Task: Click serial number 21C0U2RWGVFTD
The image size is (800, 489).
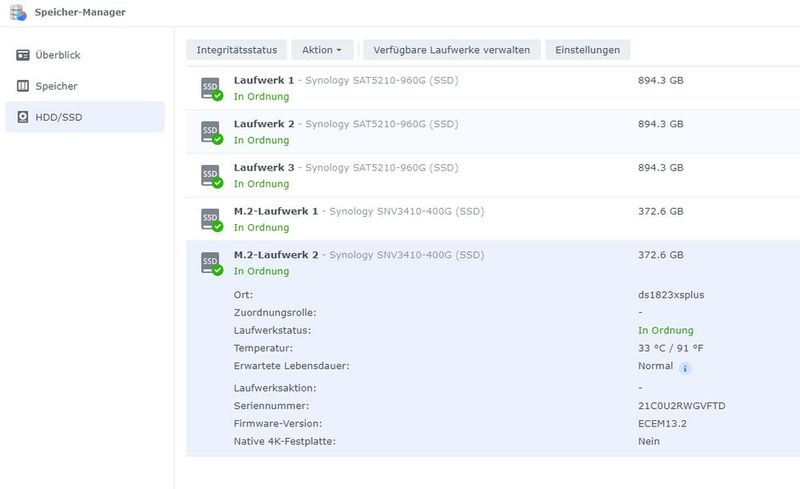Action: coord(682,406)
